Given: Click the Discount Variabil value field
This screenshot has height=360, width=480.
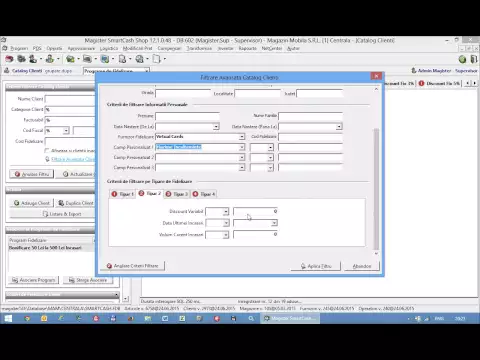Looking at the screenshot, I should tap(255, 211).
